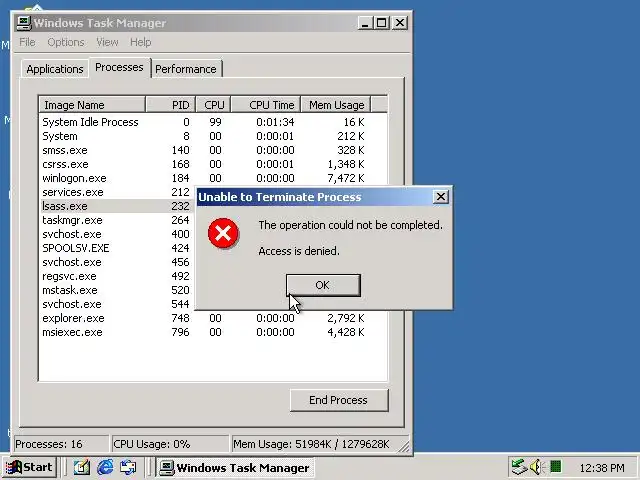Open the Options menu
This screenshot has width=640, height=480.
pos(66,42)
